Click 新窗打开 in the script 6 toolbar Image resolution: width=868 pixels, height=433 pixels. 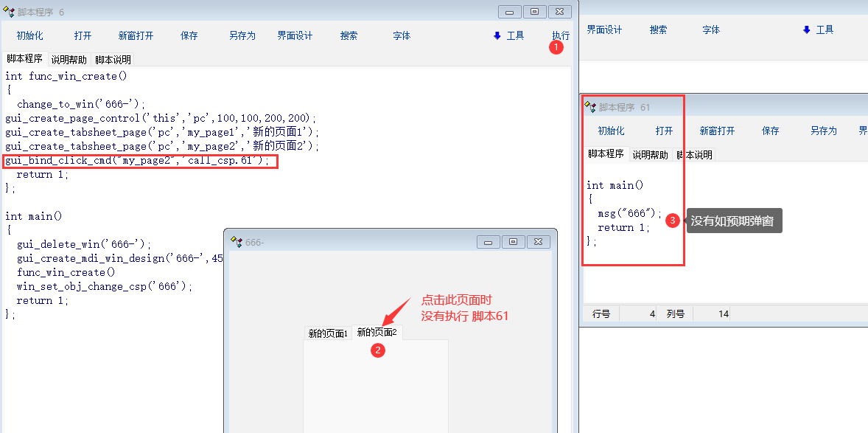[136, 35]
